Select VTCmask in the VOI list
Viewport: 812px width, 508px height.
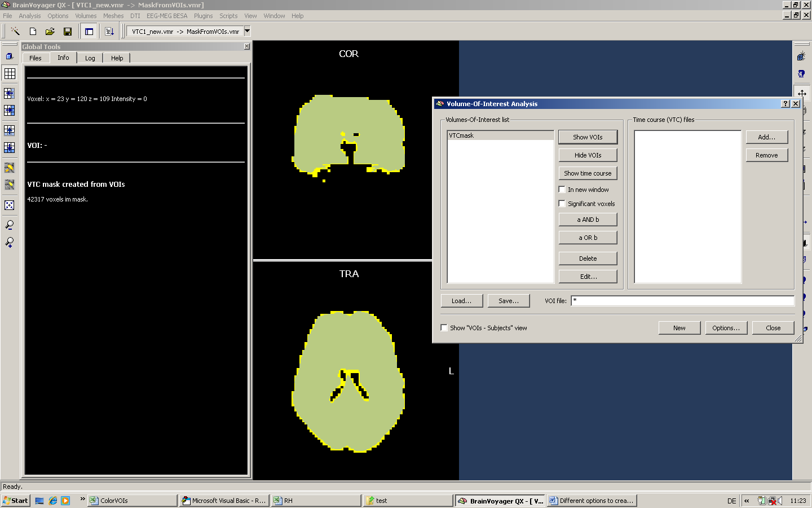500,135
